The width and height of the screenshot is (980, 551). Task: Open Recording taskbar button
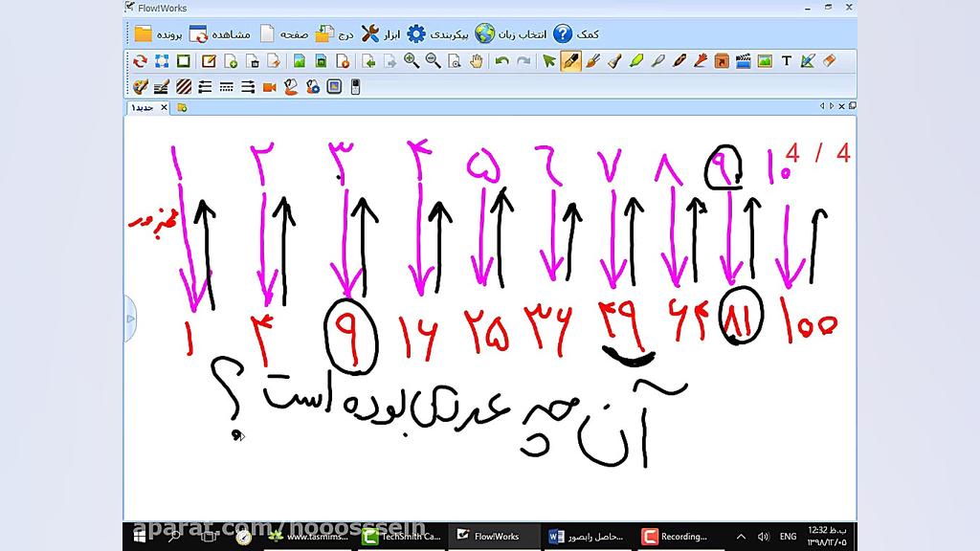click(x=676, y=537)
